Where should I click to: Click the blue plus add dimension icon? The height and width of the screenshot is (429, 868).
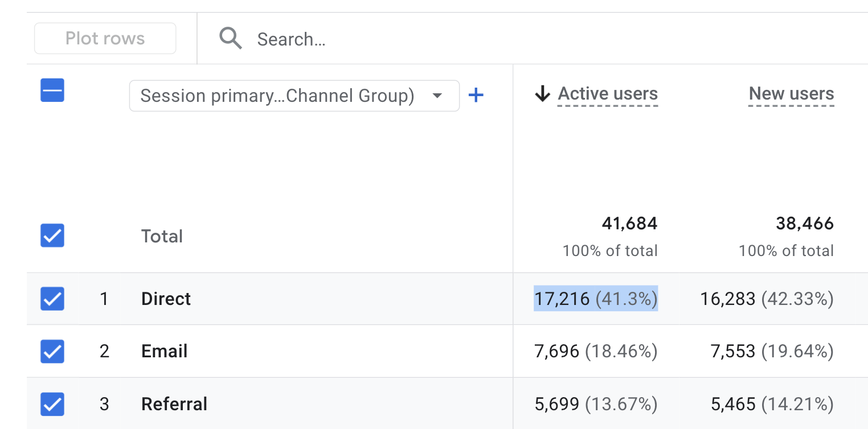476,95
